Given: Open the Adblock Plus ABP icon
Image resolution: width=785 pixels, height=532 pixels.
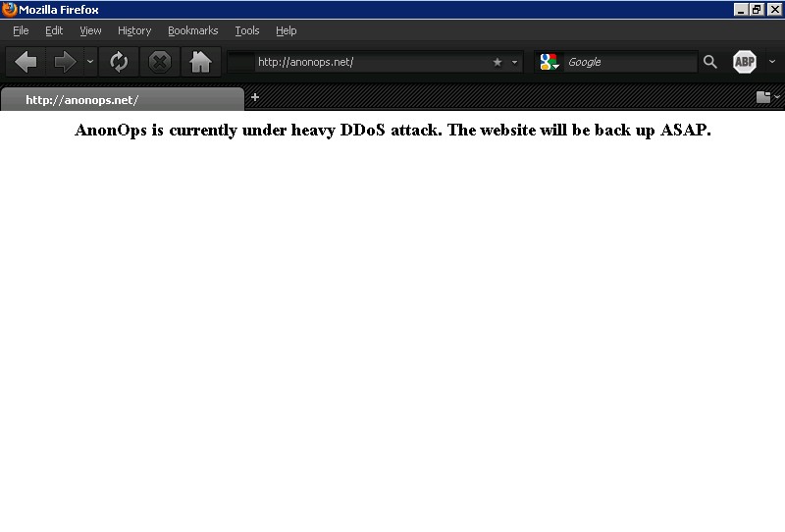Looking at the screenshot, I should point(745,62).
